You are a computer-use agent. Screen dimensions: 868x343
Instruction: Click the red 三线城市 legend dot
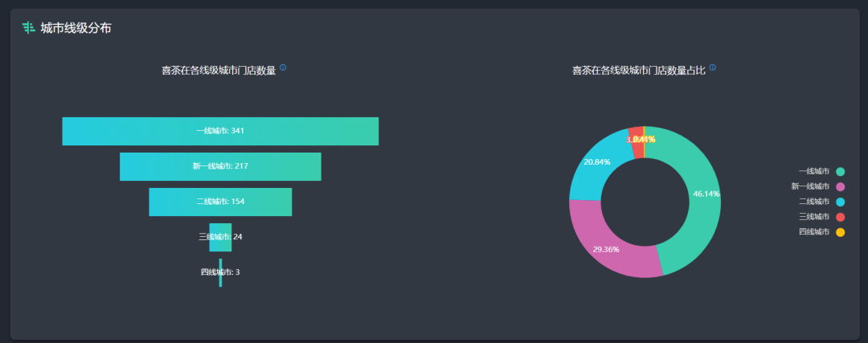point(841,217)
